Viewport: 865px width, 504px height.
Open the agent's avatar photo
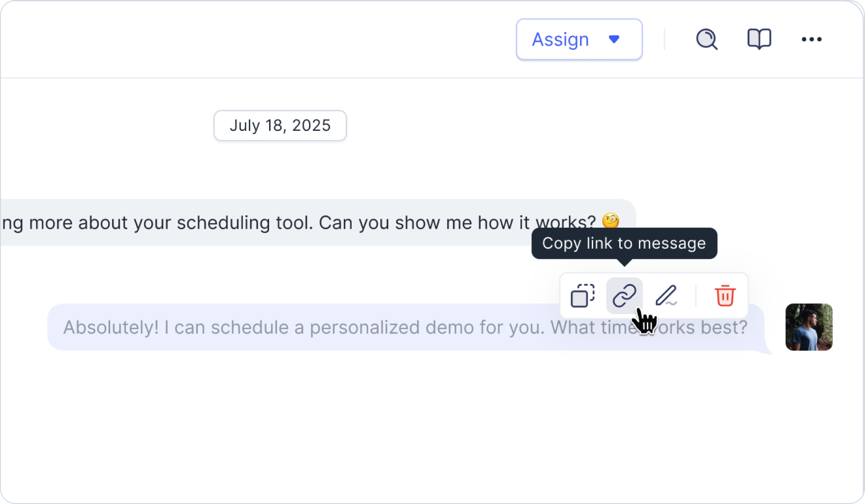point(809,327)
